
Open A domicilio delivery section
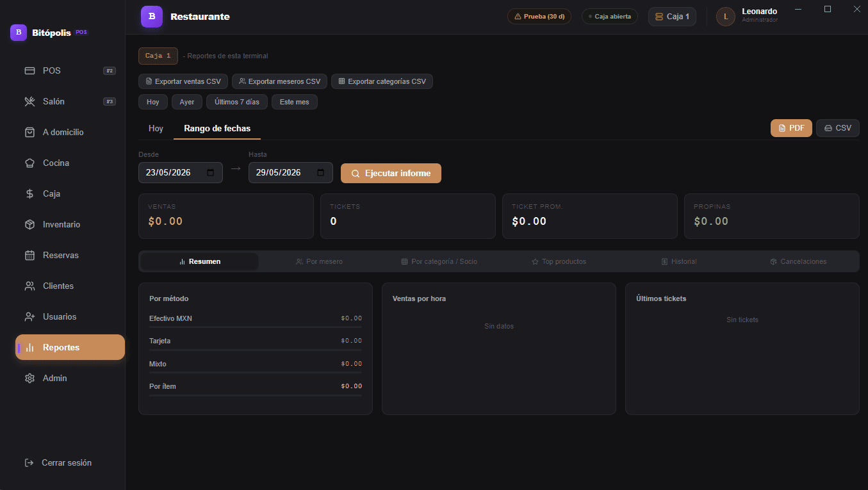click(70, 132)
